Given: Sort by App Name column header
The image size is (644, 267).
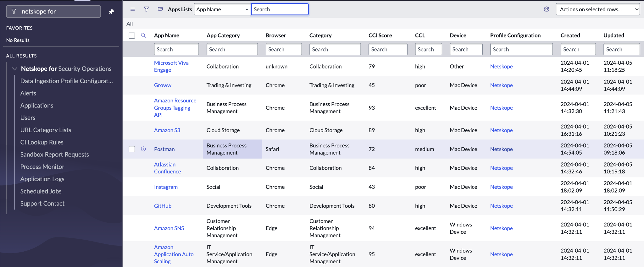Looking at the screenshot, I should click(x=167, y=35).
